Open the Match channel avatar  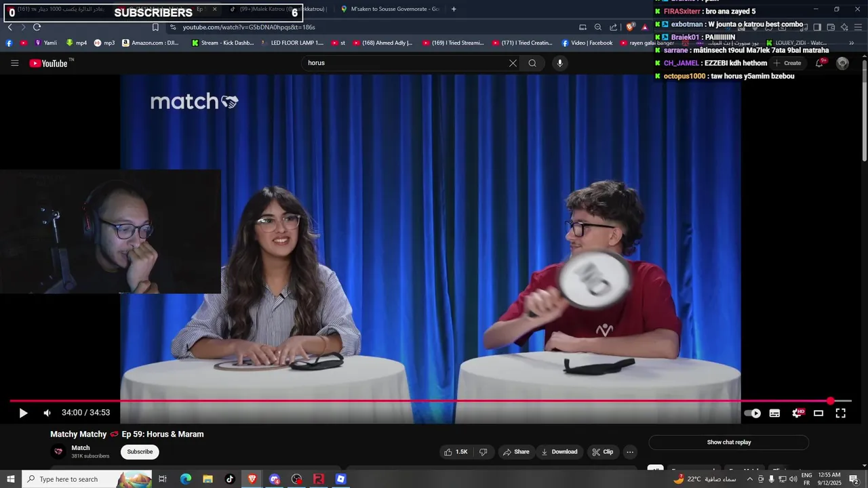pos(59,451)
